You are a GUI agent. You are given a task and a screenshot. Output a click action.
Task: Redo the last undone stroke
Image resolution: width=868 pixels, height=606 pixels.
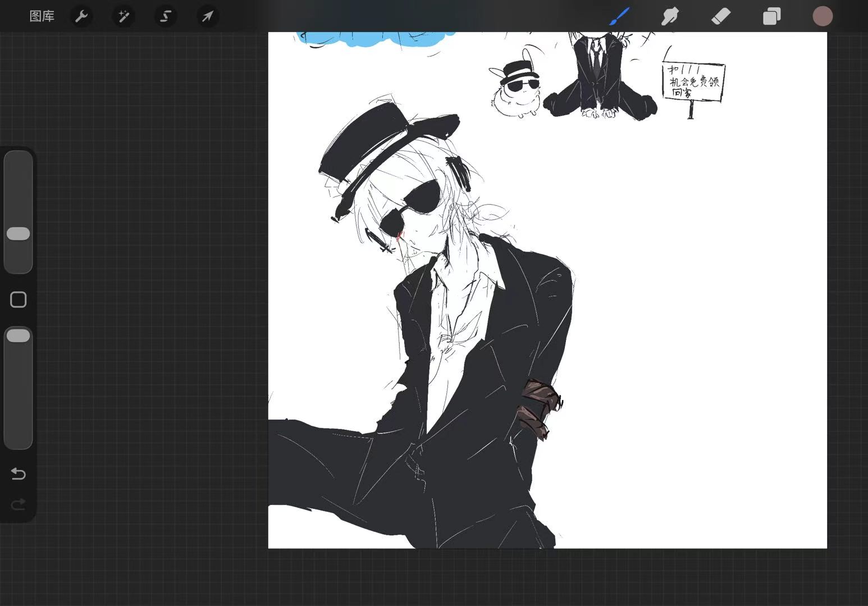(x=18, y=504)
